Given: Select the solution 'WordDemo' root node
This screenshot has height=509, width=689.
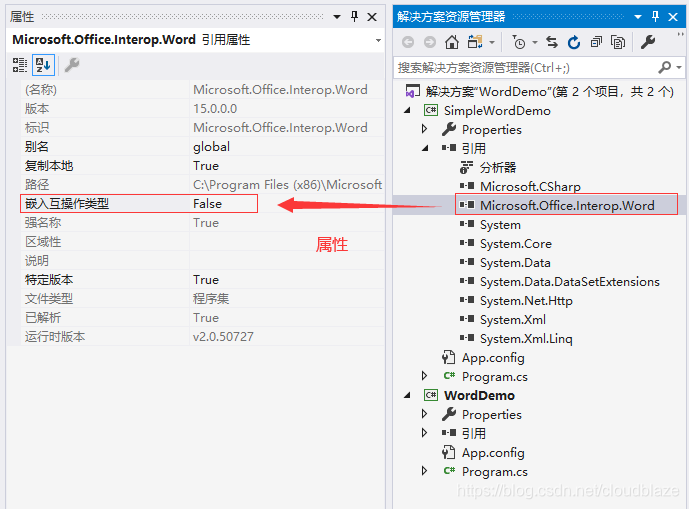Looking at the screenshot, I should click(549, 91).
